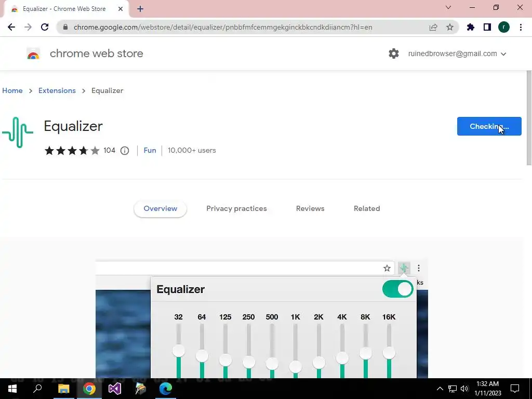The width and height of the screenshot is (532, 399).
Task: Open Microsoft Edge from taskbar
Action: tap(166, 389)
